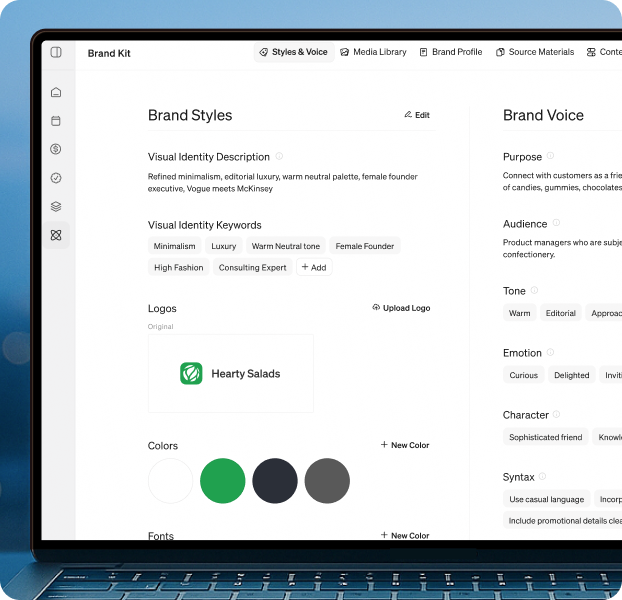Select the white color swatch

point(171,481)
